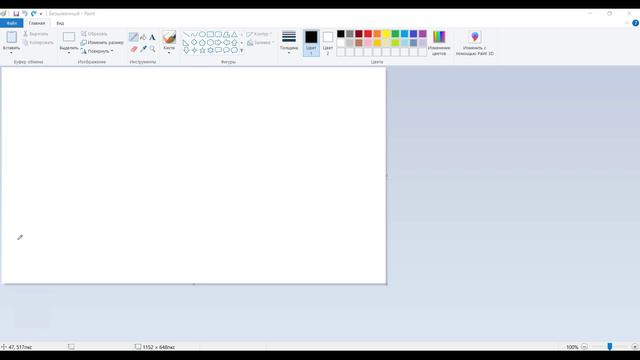Choose the purple color swatch
This screenshot has height=360, width=640.
tap(423, 34)
